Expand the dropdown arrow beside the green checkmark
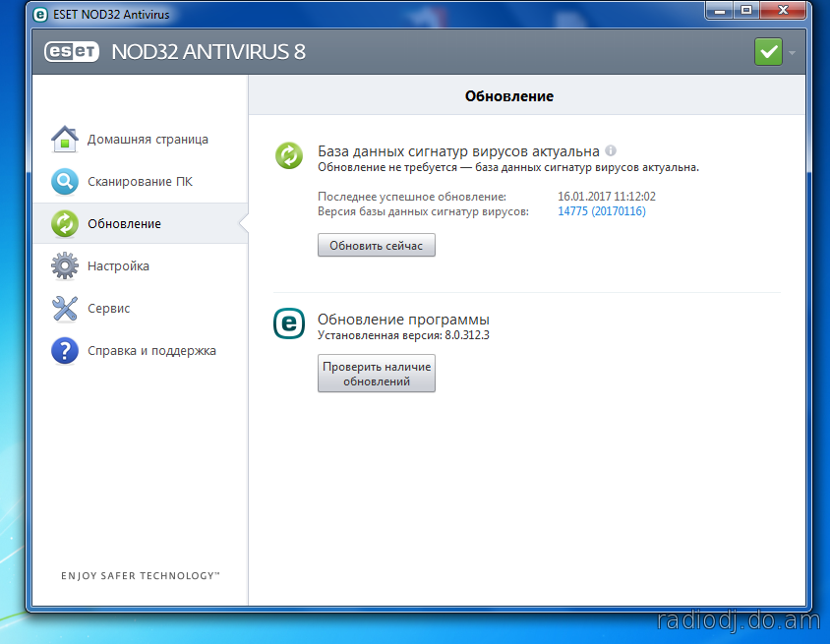The image size is (830, 644). click(792, 52)
